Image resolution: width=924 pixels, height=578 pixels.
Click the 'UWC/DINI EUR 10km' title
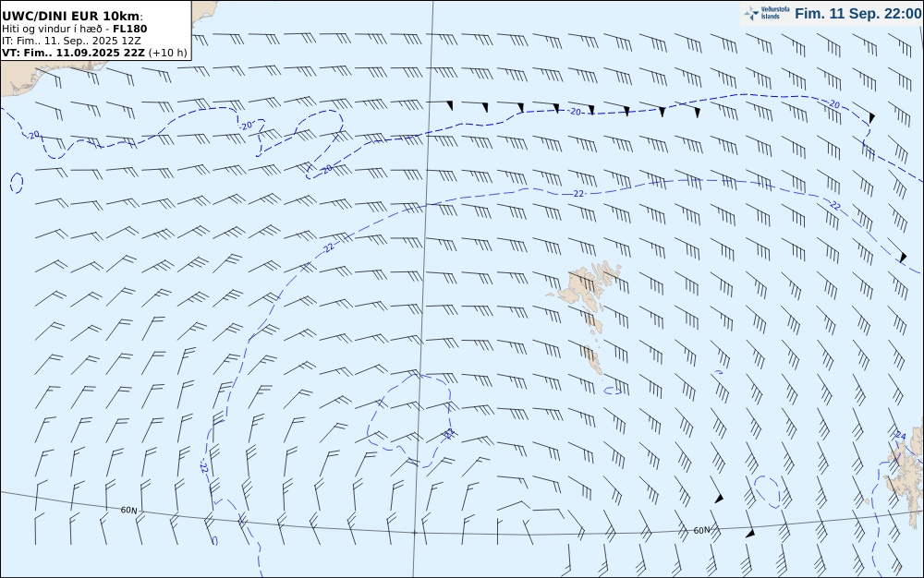[x=71, y=17]
